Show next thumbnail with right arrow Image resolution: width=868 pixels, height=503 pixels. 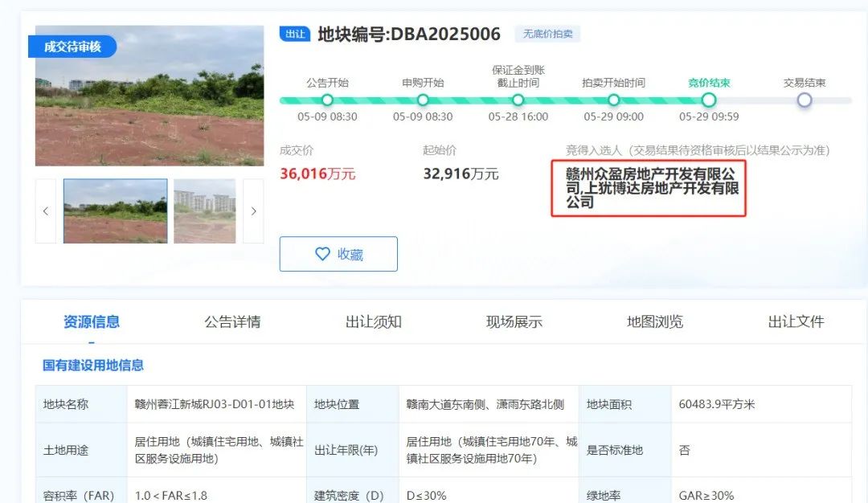pos(253,211)
